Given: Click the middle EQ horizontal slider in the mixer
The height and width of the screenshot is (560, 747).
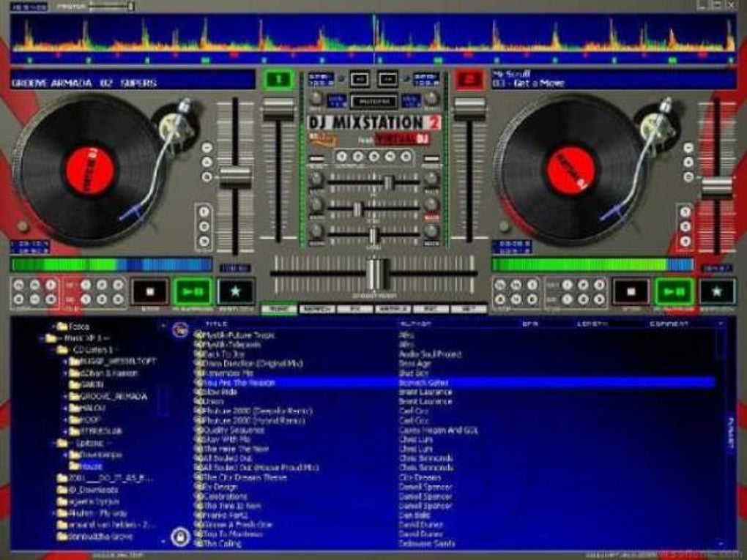Looking at the screenshot, I should point(374,208).
